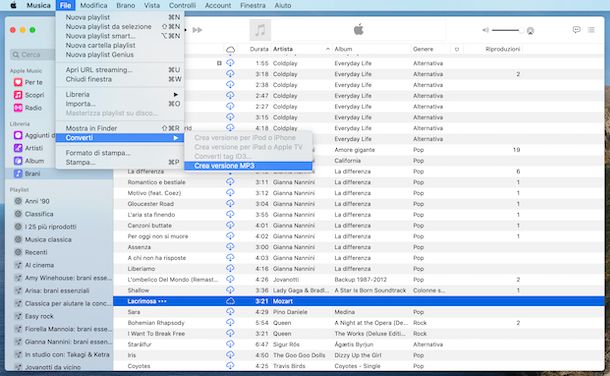Select Nuova playlist smart… entry

point(120,36)
